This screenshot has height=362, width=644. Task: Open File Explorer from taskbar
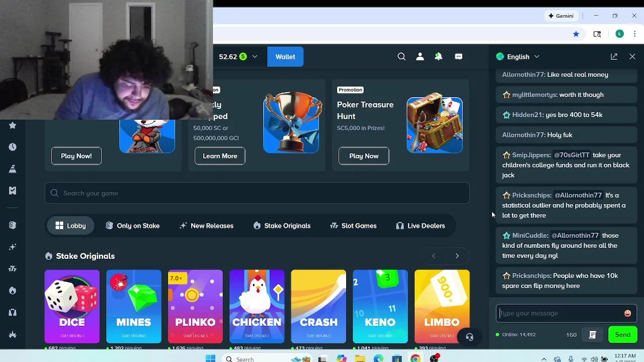360,359
